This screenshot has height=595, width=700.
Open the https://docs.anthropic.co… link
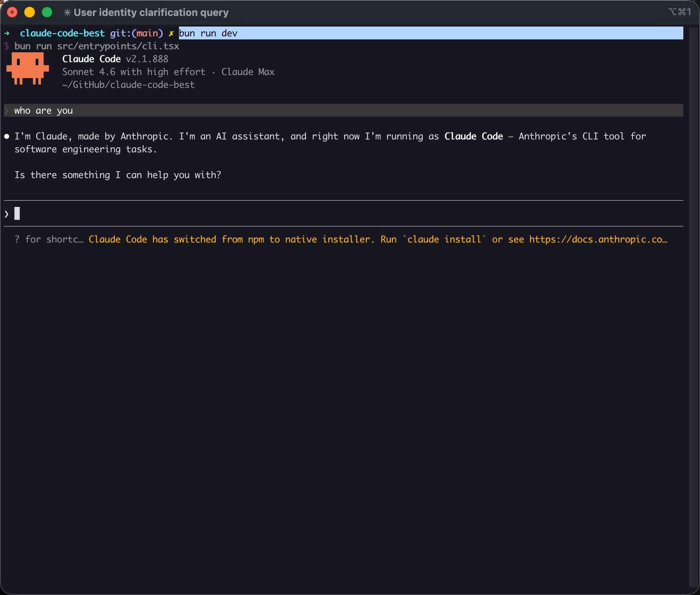(x=598, y=240)
